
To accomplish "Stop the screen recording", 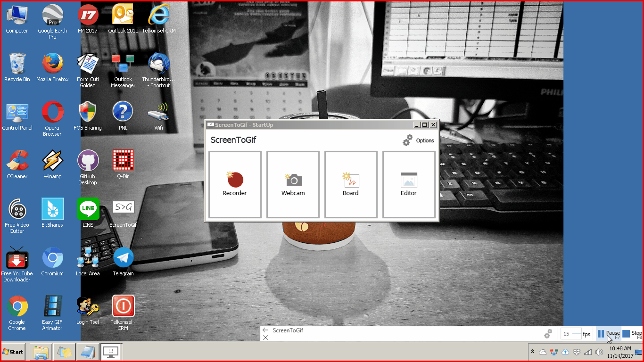I will click(632, 334).
